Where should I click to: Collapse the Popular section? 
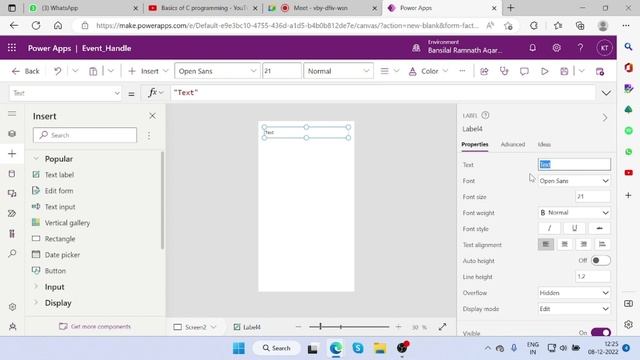pos(36,158)
